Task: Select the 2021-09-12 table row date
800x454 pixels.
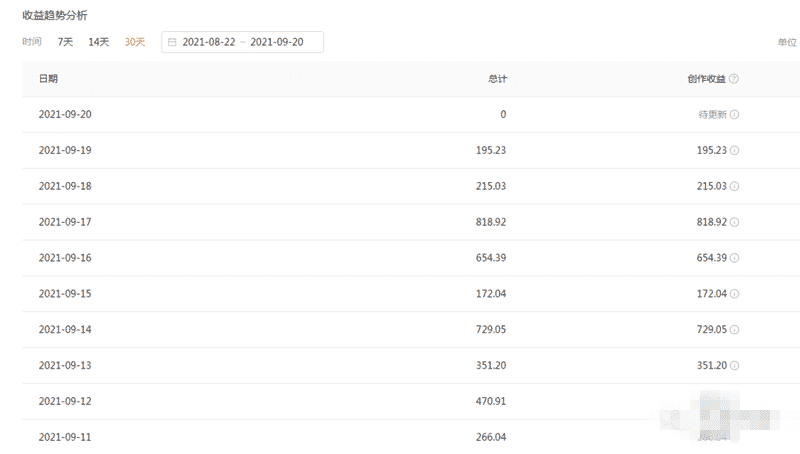Action: (x=65, y=401)
